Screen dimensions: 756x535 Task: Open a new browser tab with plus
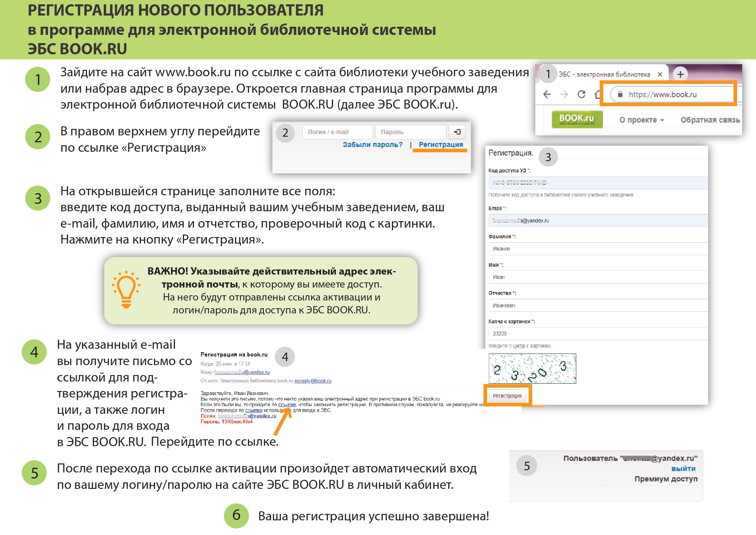coord(680,74)
